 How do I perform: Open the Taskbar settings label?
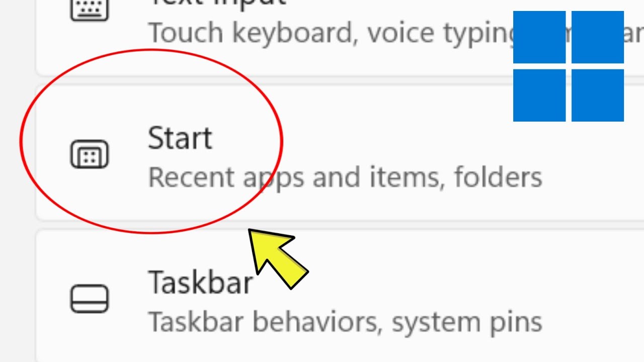pyautogui.click(x=200, y=283)
